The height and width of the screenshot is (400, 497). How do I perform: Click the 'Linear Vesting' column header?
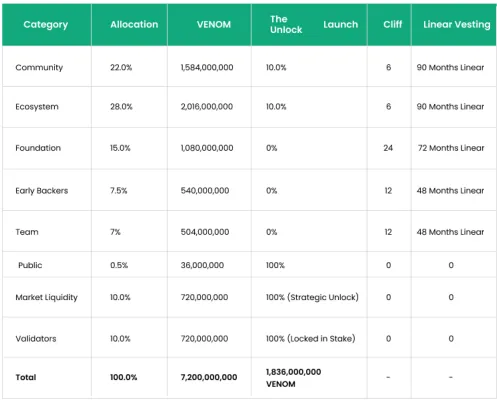point(457,25)
